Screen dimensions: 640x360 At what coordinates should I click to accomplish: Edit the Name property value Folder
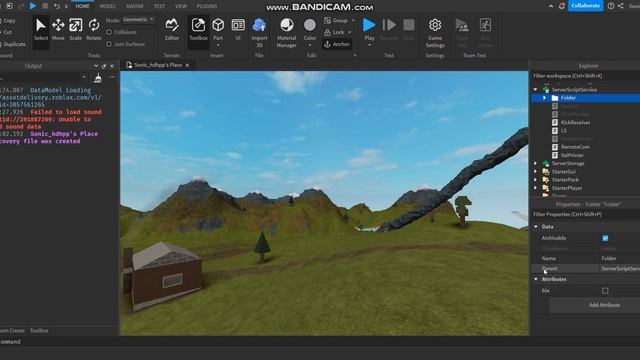coord(620,258)
